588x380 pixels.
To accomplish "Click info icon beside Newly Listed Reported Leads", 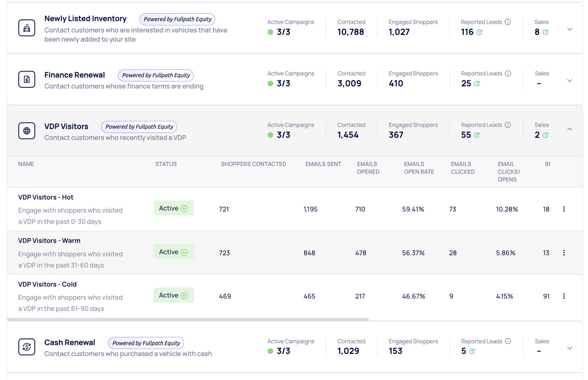I will click(x=507, y=22).
